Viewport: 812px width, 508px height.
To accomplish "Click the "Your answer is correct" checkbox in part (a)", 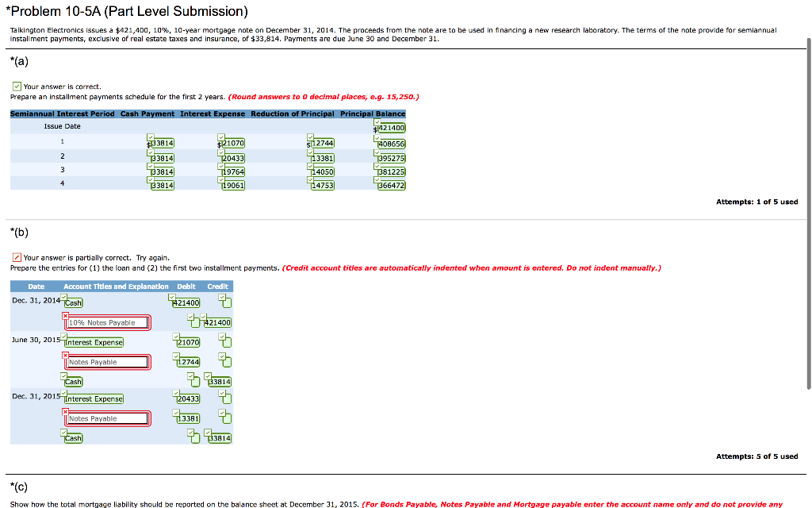I will pos(17,87).
